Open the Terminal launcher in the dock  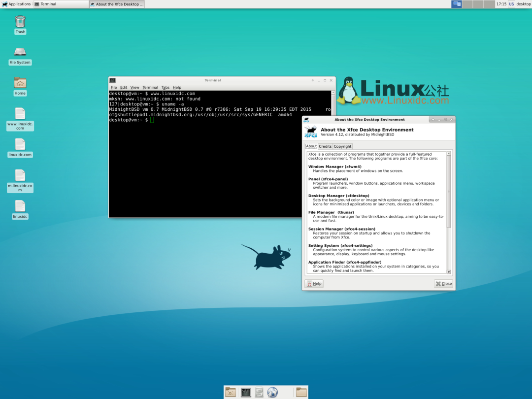pyautogui.click(x=245, y=392)
